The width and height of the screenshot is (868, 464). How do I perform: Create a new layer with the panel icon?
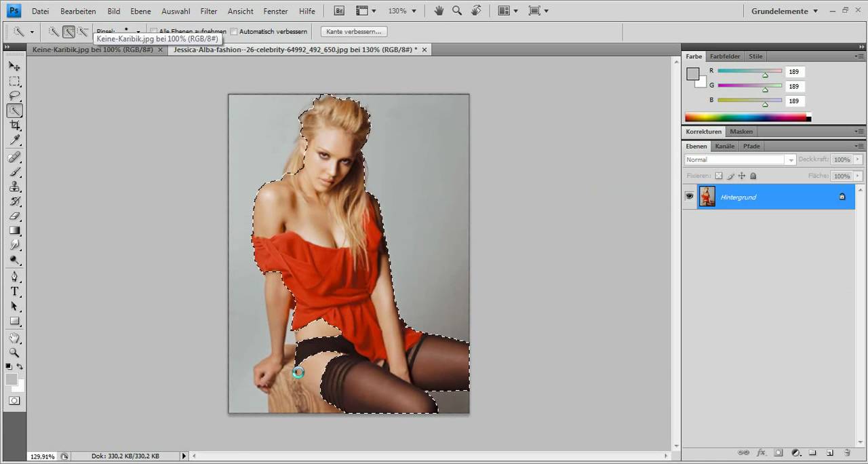pyautogui.click(x=829, y=452)
